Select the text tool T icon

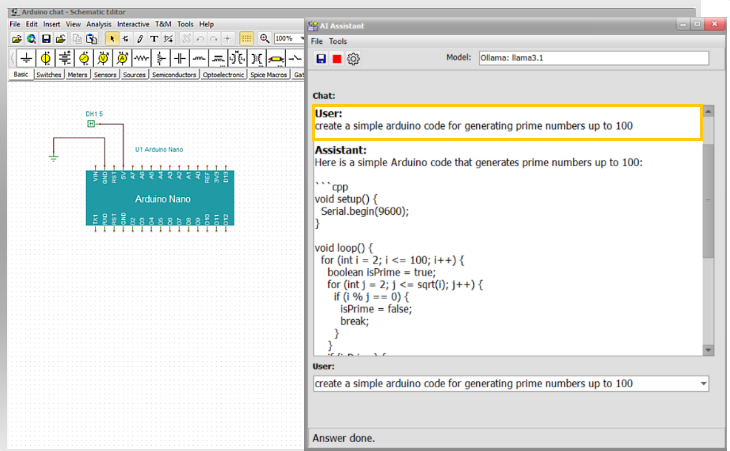[x=153, y=38]
